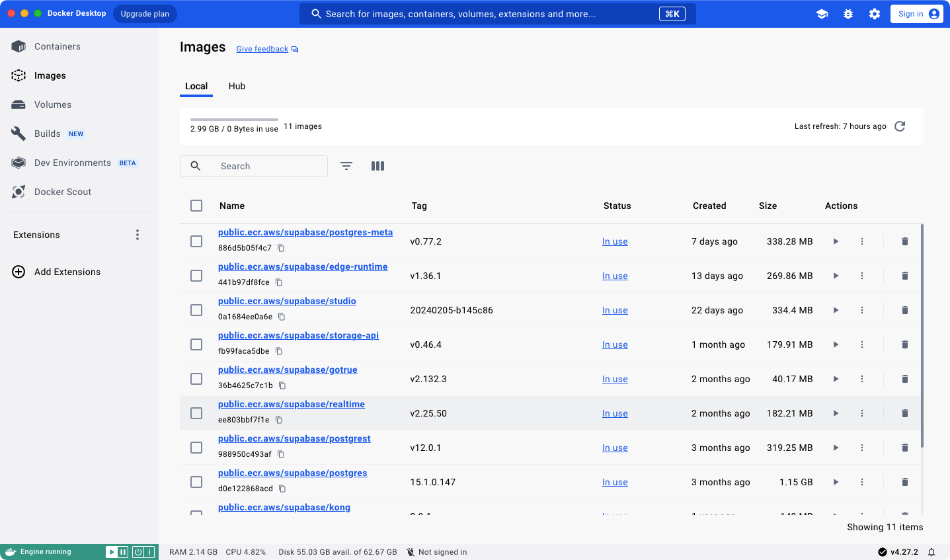Delete the postgrest image
The width and height of the screenshot is (950, 560).
905,448
